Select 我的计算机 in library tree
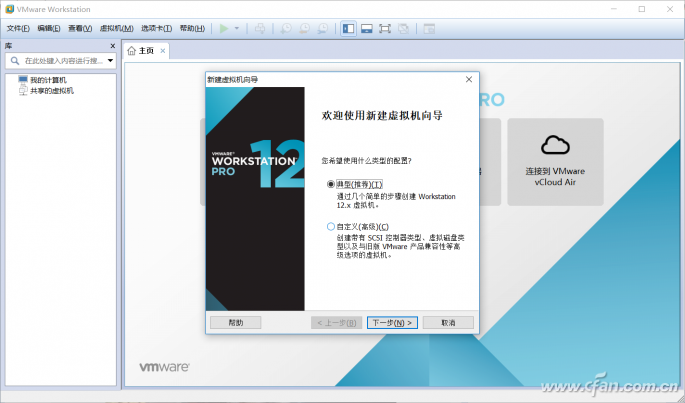Screen dimensions: 685x403 pyautogui.click(x=43, y=80)
